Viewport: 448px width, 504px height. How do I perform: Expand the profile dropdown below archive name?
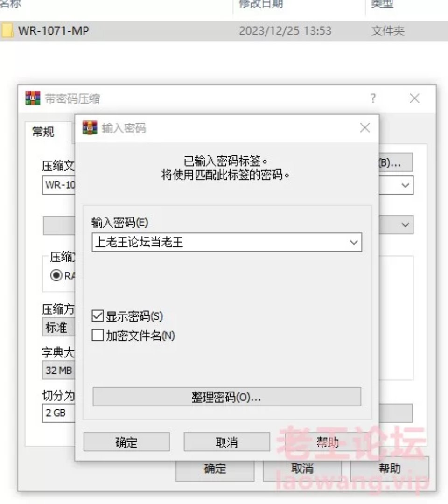[405, 224]
